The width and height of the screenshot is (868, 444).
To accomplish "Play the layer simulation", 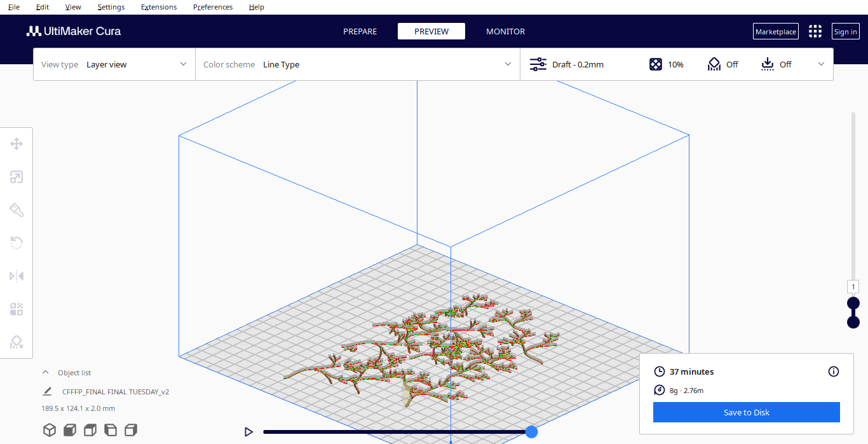I will pos(248,432).
